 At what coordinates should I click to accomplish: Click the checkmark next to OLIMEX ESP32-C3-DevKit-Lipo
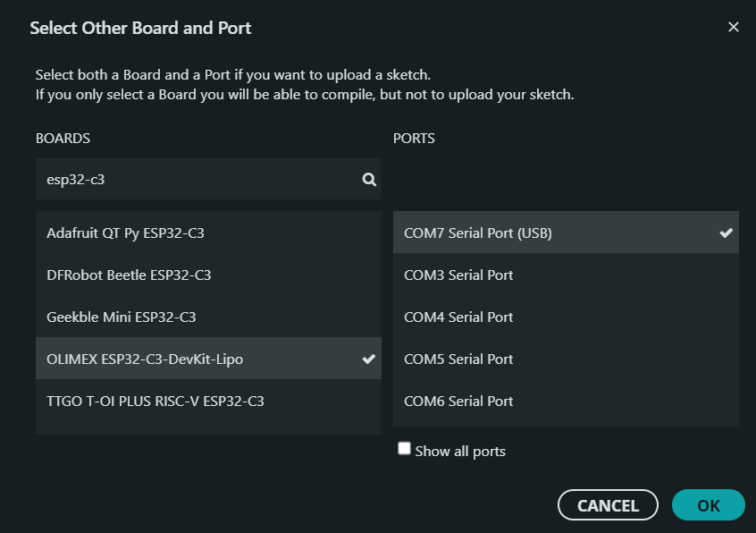point(368,360)
